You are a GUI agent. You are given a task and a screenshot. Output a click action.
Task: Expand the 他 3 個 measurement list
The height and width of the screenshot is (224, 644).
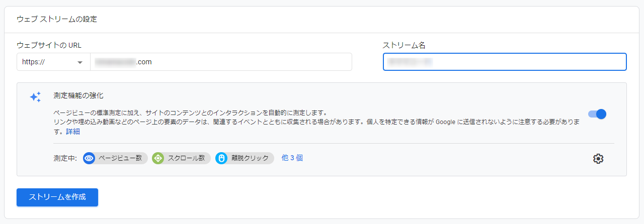[x=292, y=158]
